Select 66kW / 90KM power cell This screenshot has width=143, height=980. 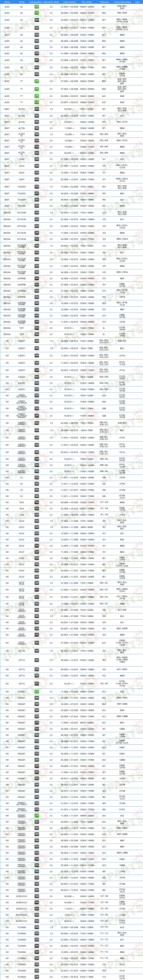pyautogui.click(x=86, y=527)
